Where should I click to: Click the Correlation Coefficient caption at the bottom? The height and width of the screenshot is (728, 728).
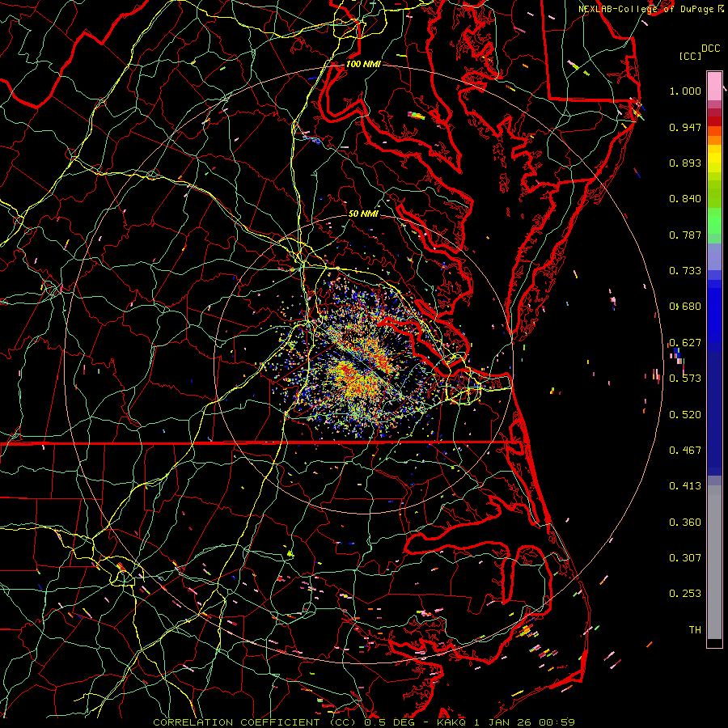pyautogui.click(x=364, y=722)
